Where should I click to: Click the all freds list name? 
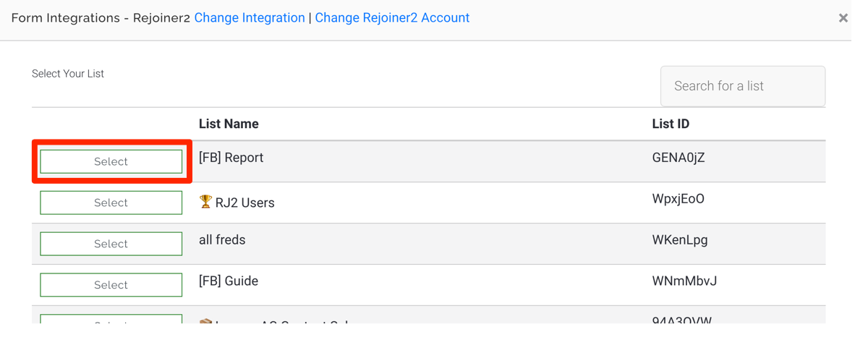[x=222, y=240]
